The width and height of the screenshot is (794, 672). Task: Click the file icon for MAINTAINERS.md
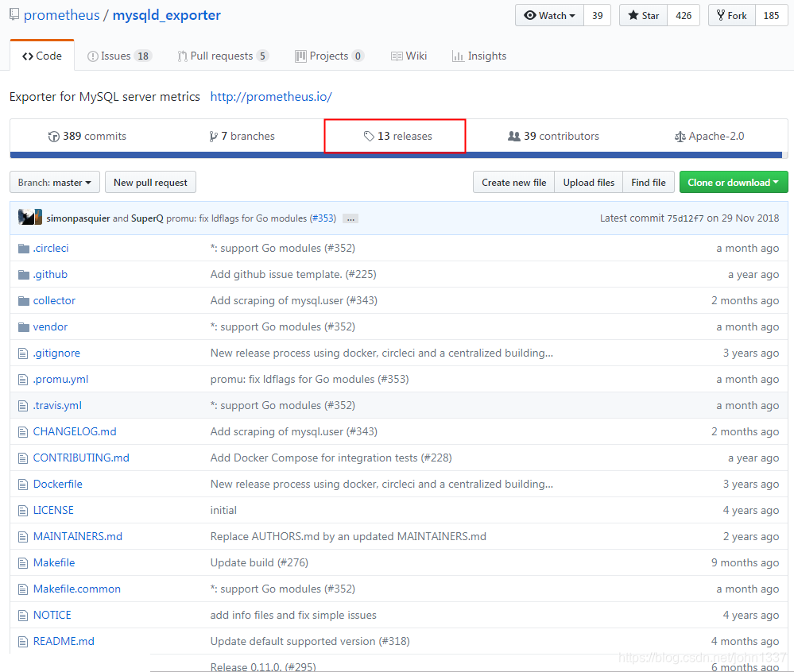pyautogui.click(x=23, y=536)
